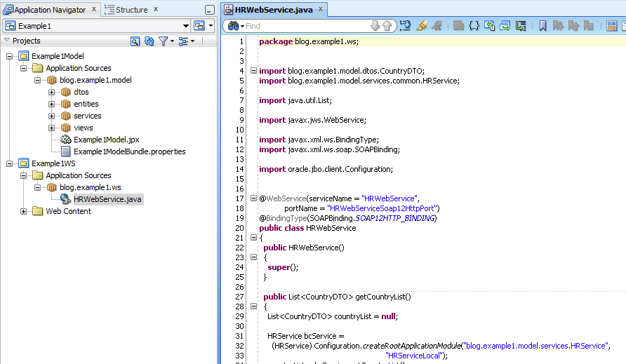626x364 pixels.
Task: Select Example1Model.jpx in the tree
Action: [106, 140]
